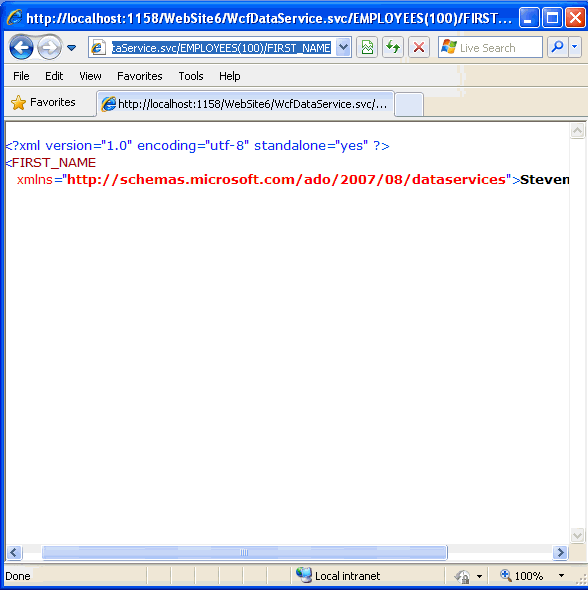This screenshot has height=590, width=588.
Task: Click the Forward navigation arrow
Action: [x=49, y=47]
